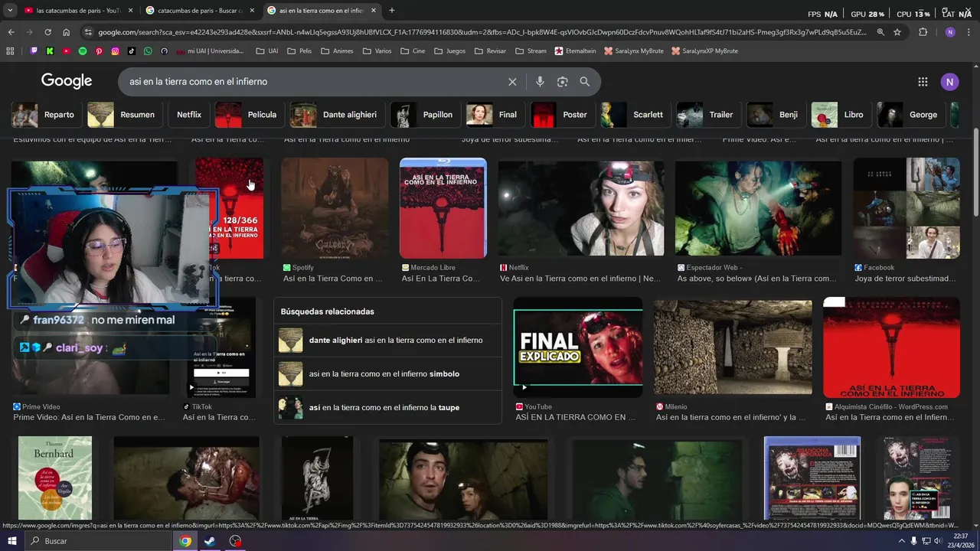Open the Pelis bookmarks folder

pyautogui.click(x=299, y=51)
